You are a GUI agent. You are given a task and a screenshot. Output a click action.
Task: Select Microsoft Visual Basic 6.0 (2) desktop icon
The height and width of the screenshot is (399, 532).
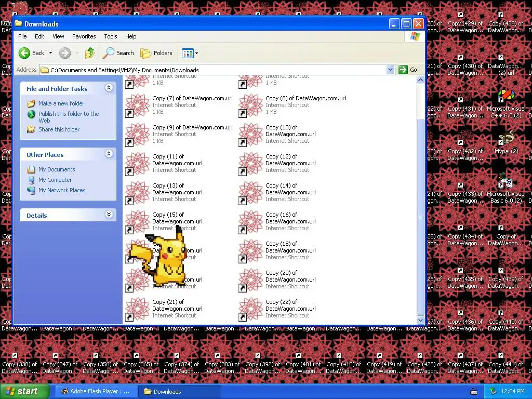click(506, 189)
